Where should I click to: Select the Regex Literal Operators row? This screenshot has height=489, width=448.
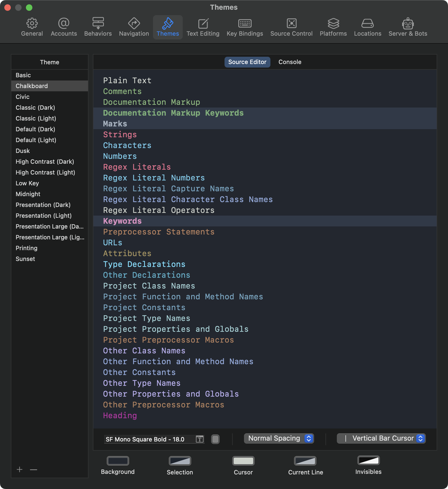265,210
